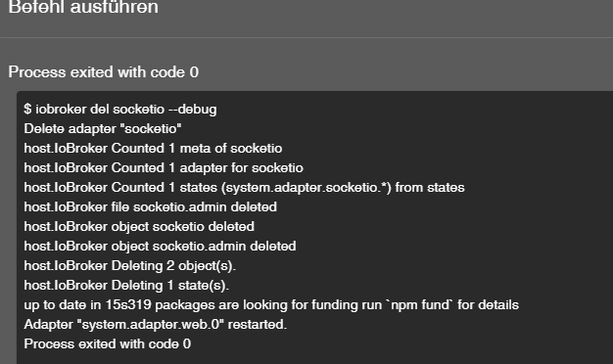
Task: Click the 'up to date in 15s319 packages' line
Action: pyautogui.click(x=271, y=304)
